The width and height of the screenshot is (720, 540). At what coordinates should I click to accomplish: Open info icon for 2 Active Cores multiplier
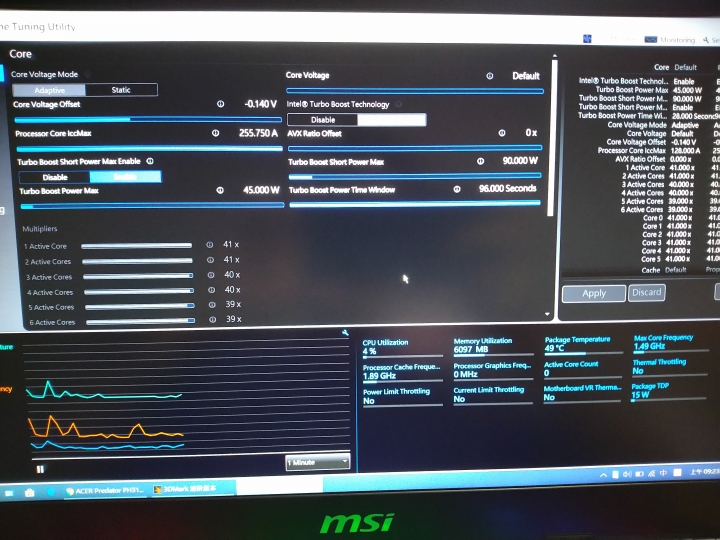(210, 260)
